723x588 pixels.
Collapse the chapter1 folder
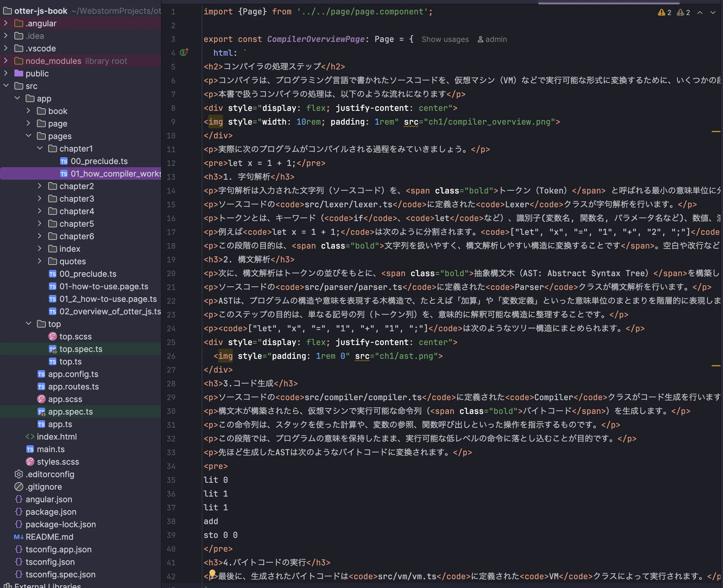pos(40,148)
